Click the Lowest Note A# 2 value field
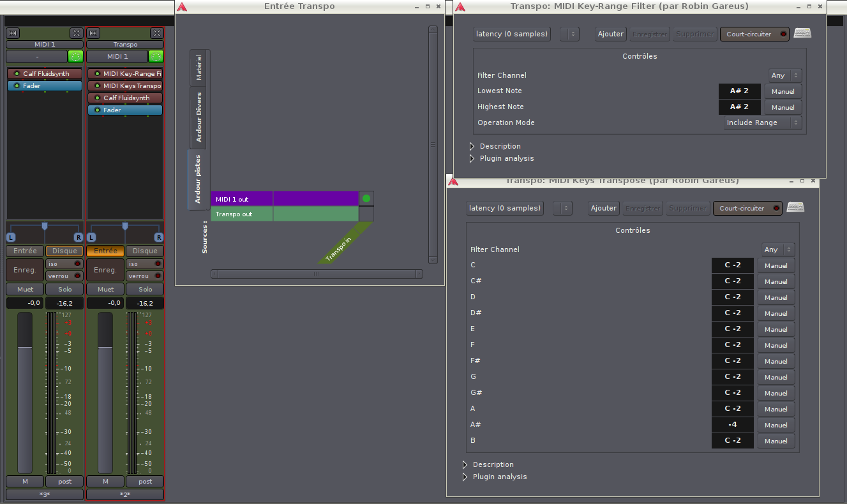 tap(739, 91)
